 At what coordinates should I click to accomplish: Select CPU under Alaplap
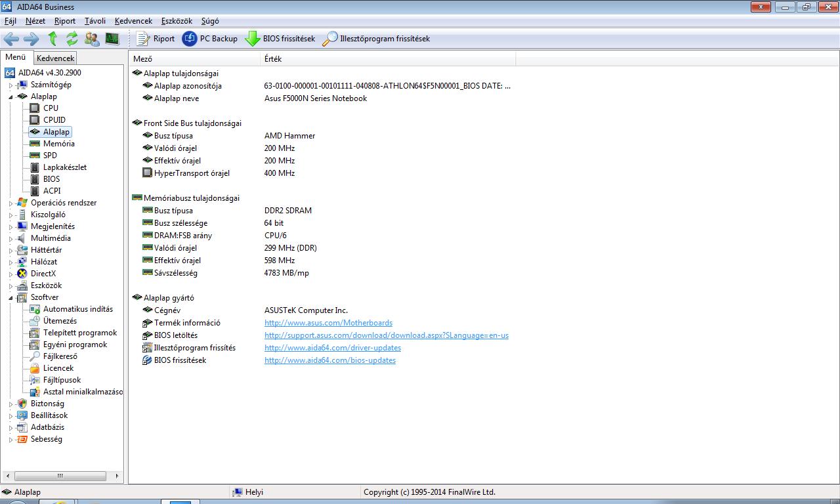click(x=51, y=108)
